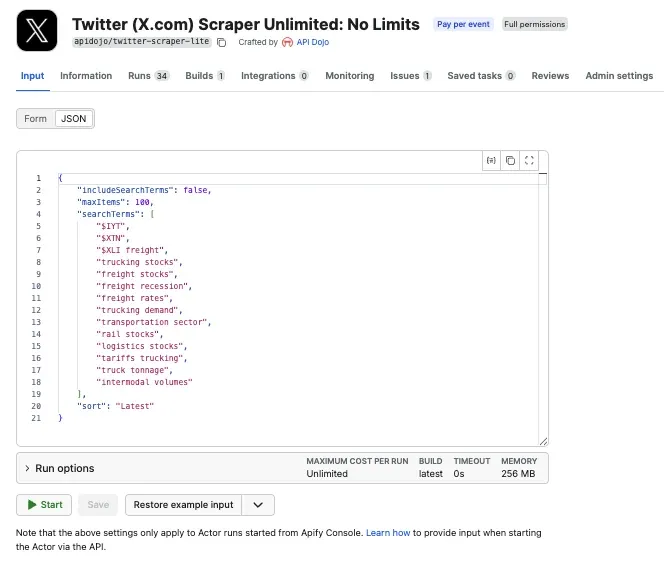The height and width of the screenshot is (563, 664).
Task: Click line number 21 in the gutter
Action: pos(36,418)
